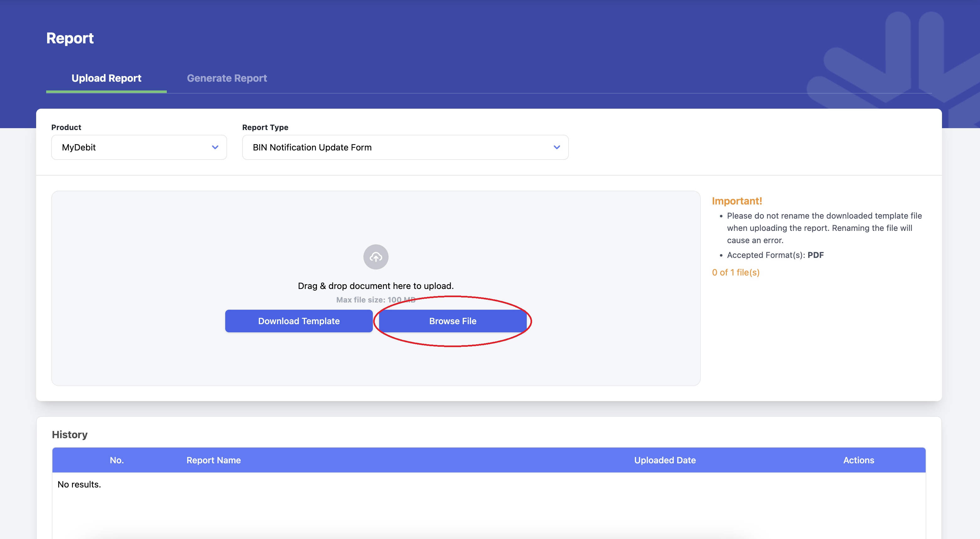Click the 'Please do not rename' notice text
980x539 pixels.
[825, 228]
